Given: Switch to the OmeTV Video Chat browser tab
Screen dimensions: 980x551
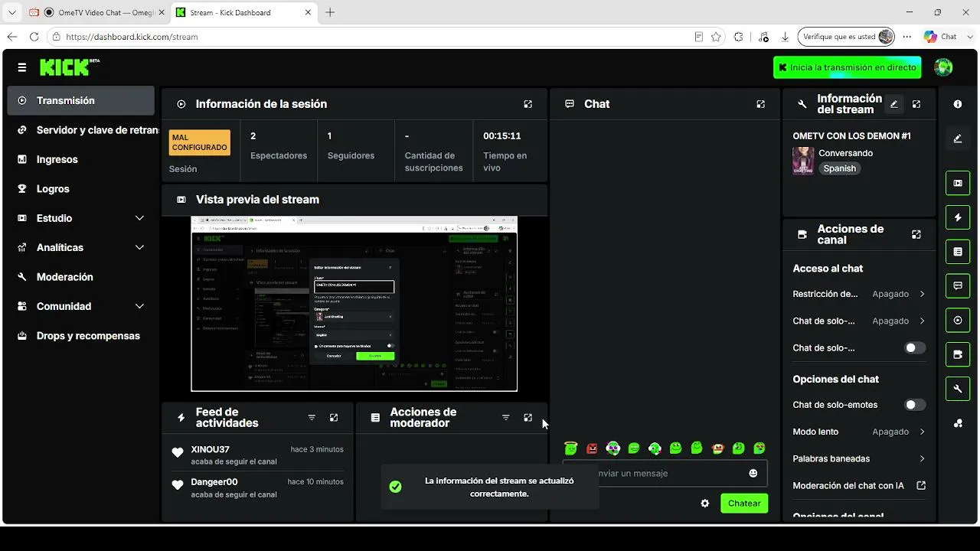Looking at the screenshot, I should (x=96, y=12).
